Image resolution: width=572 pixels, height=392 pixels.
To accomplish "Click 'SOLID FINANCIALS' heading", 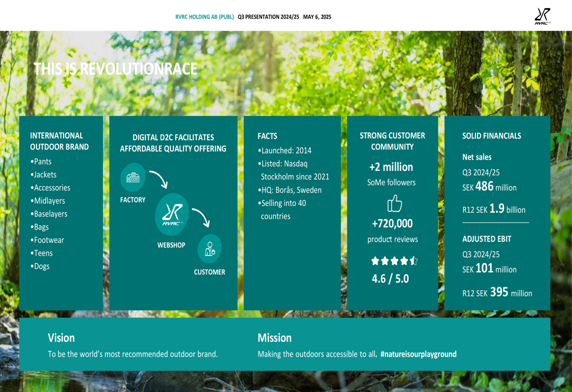I will pos(492,136).
